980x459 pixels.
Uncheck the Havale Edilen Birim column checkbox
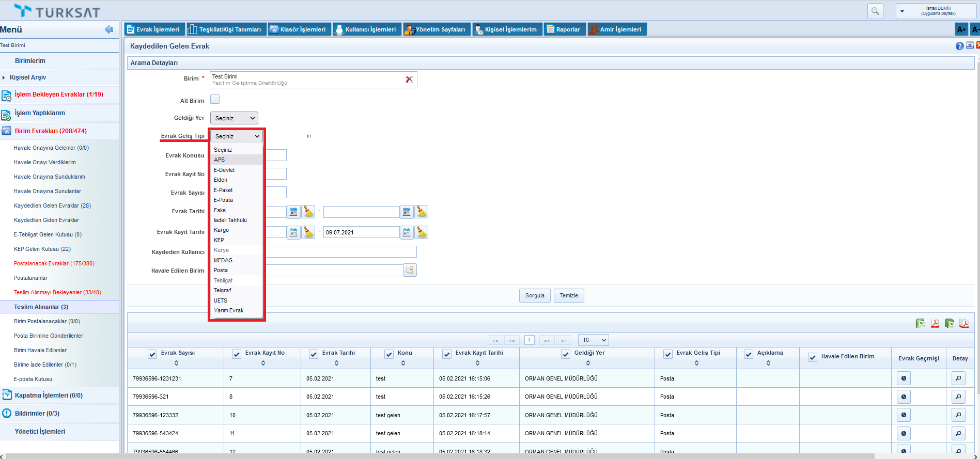813,357
